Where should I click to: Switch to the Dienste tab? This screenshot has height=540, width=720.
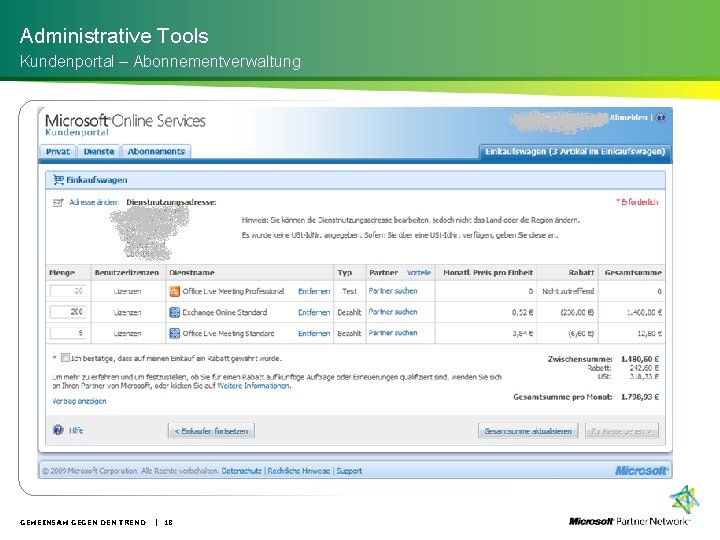point(99,152)
